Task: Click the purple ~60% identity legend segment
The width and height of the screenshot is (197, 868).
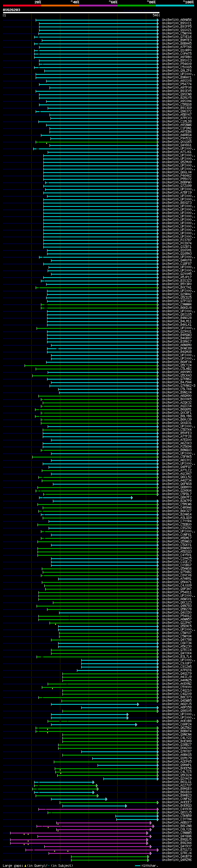Action: point(99,6)
